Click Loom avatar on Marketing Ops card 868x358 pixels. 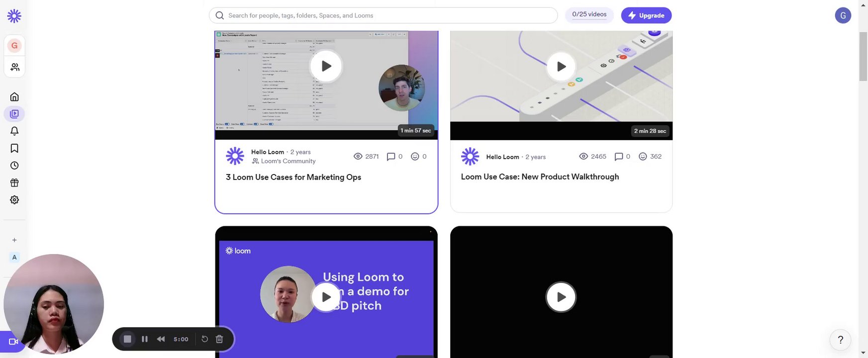[235, 156]
